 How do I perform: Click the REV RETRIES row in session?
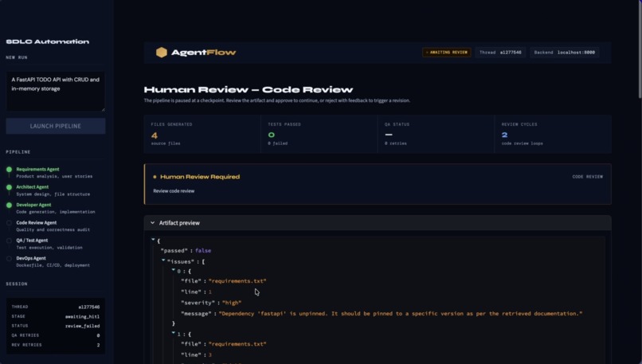pyautogui.click(x=55, y=345)
